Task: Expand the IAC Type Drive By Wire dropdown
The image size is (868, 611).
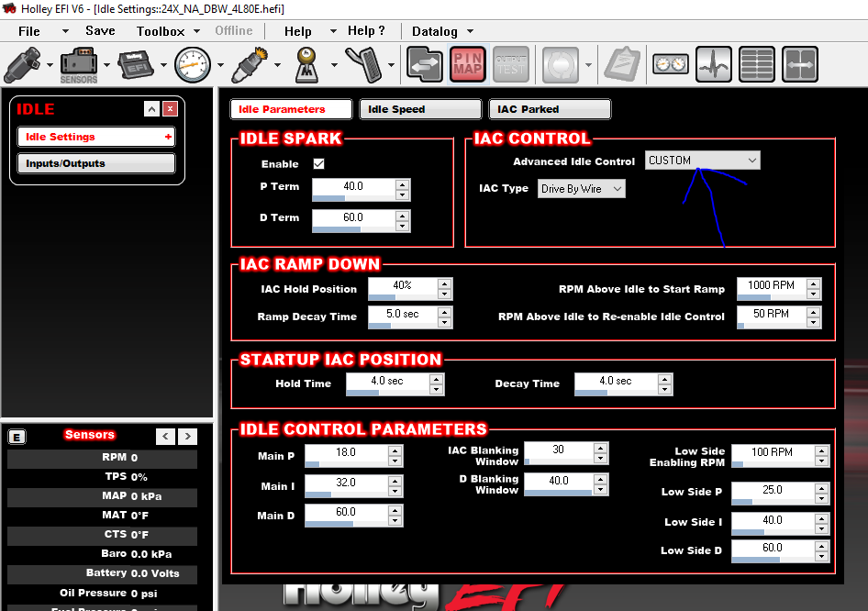Action: click(x=581, y=189)
